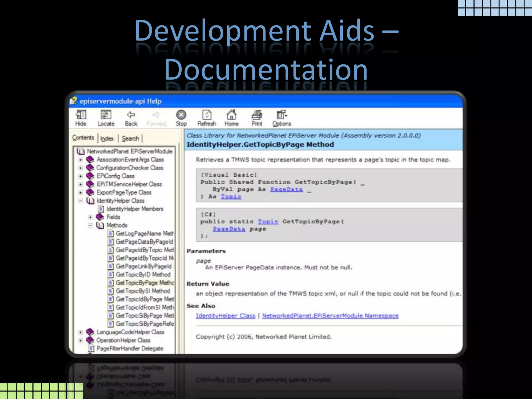Screen dimensions: 532x399
Task: Expand the EPiConfig Class node
Action: (81, 176)
